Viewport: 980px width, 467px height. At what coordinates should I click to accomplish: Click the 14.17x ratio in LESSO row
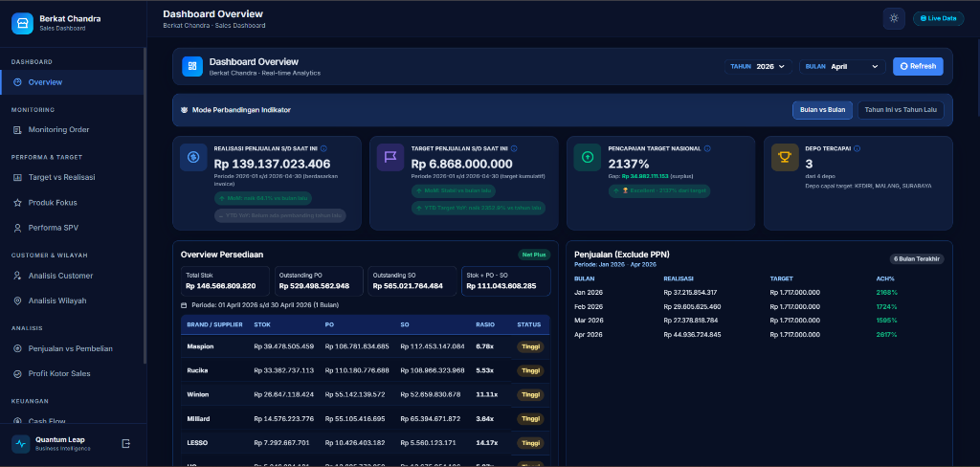coord(487,443)
